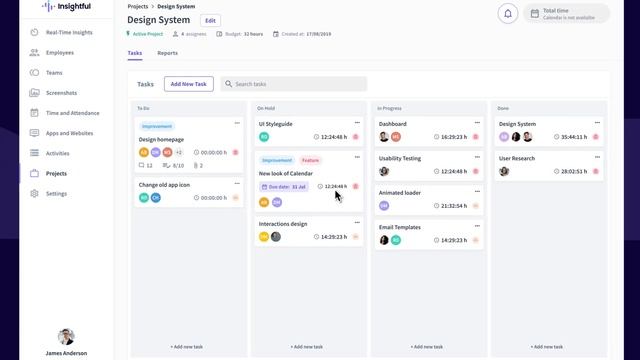
Task: Go back to Projects breadcrumb
Action: pos(138,7)
